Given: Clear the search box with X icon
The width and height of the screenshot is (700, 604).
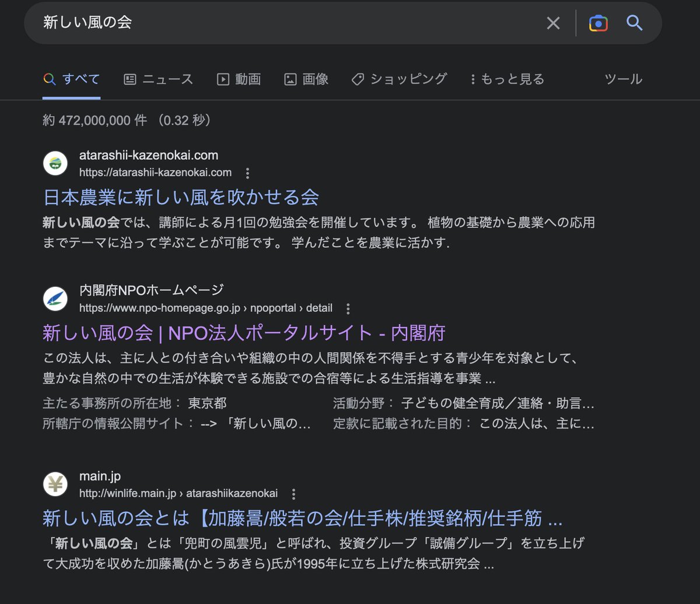Looking at the screenshot, I should [x=553, y=23].
